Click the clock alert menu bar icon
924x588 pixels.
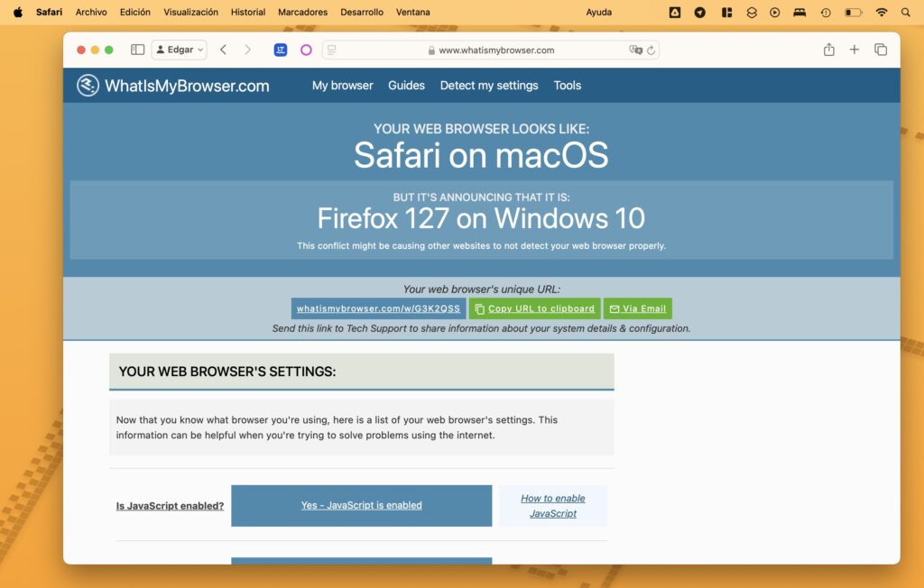826,12
